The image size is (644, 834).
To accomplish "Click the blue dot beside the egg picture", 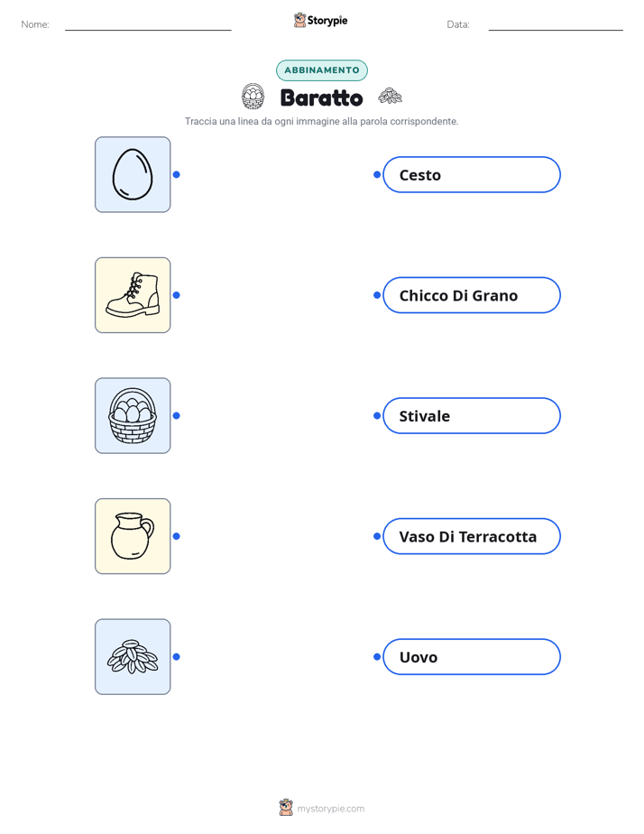I will click(177, 174).
